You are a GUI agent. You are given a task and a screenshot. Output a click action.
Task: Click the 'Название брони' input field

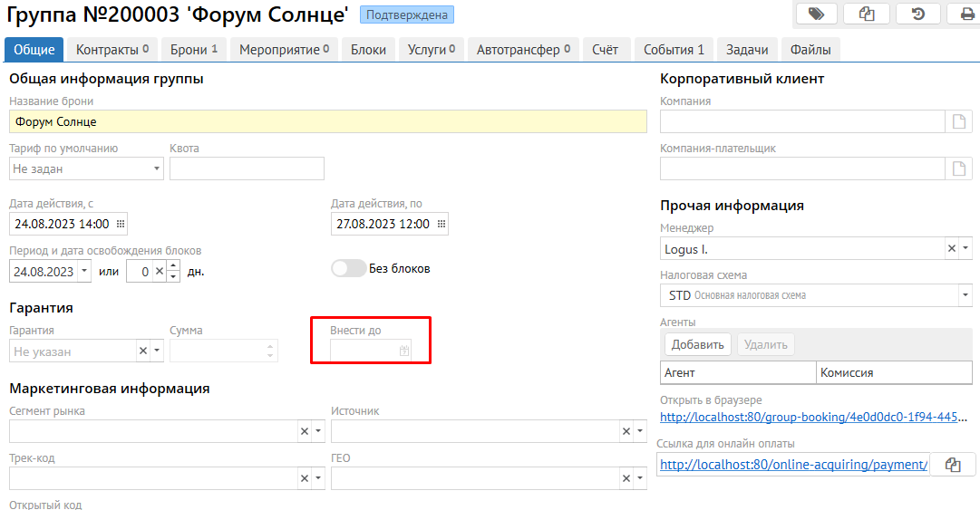(327, 121)
